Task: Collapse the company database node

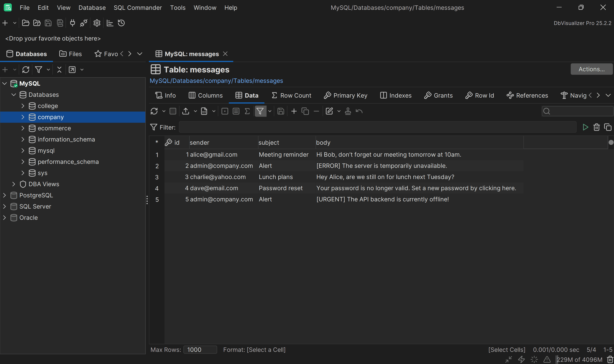Action: pos(23,117)
